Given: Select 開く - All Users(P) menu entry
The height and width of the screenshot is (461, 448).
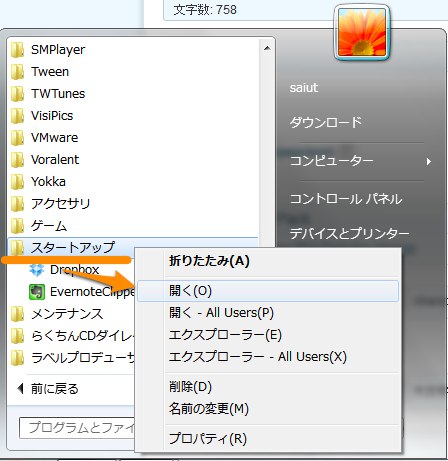Looking at the screenshot, I should [221, 313].
